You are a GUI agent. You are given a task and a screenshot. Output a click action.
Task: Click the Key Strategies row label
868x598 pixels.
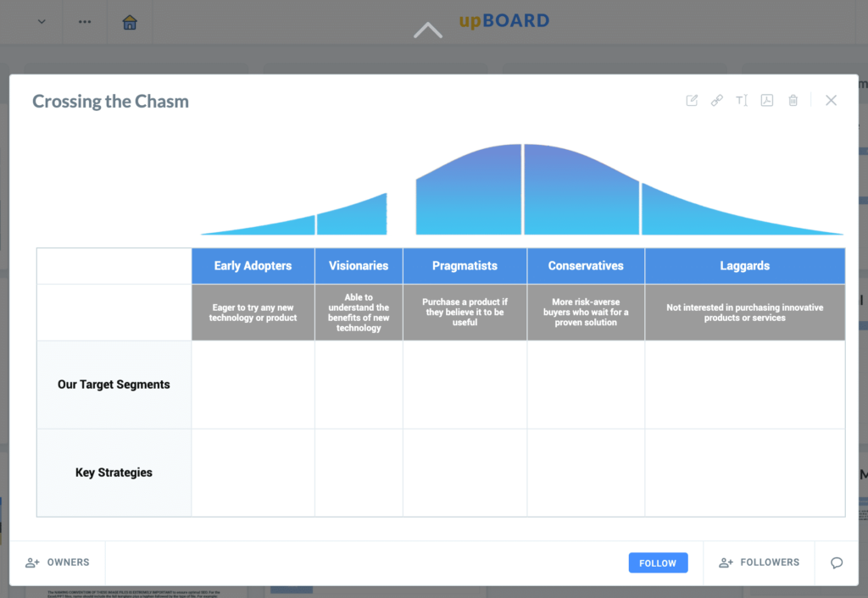[114, 473]
